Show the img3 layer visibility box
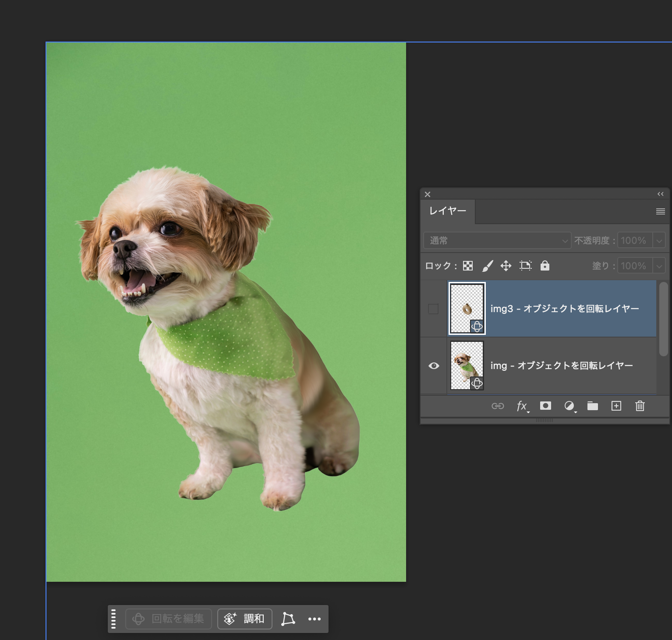Viewport: 672px width, 640px height. point(433,309)
